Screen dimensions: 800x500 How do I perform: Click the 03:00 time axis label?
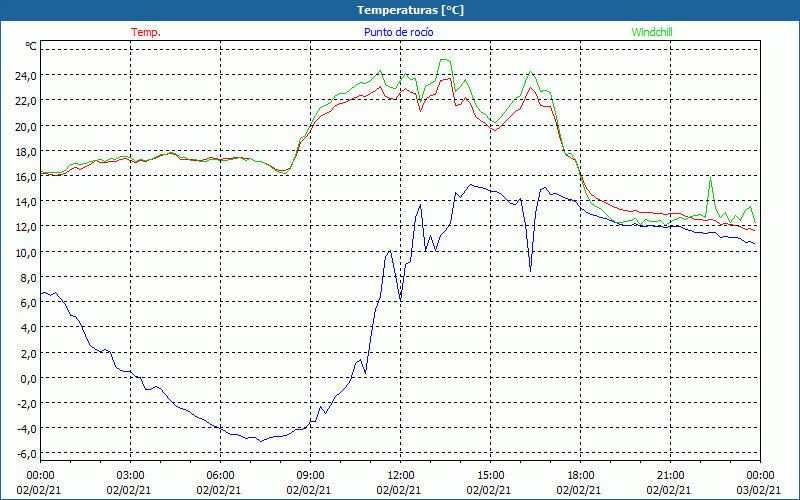click(130, 475)
